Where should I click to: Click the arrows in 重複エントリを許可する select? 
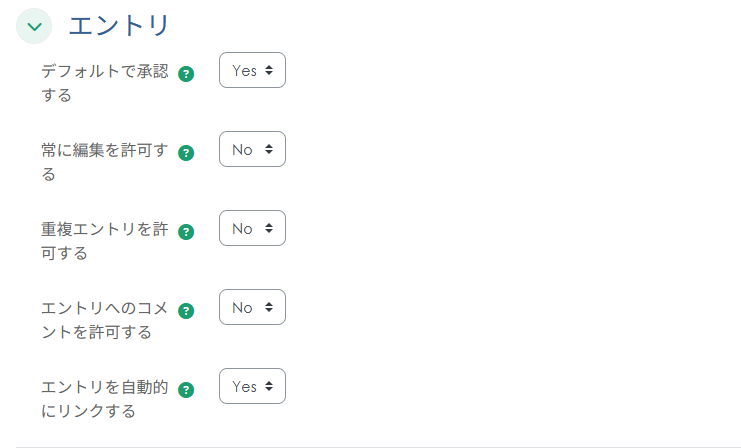tap(270, 229)
